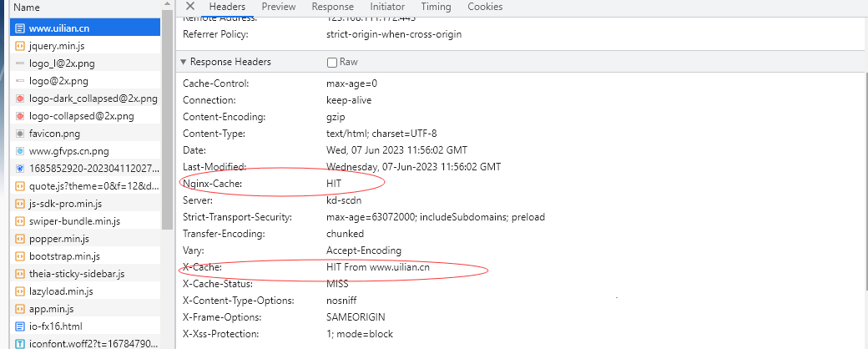Click the font icon beside iconfont.woff2
This screenshot has height=349, width=868.
[20, 342]
